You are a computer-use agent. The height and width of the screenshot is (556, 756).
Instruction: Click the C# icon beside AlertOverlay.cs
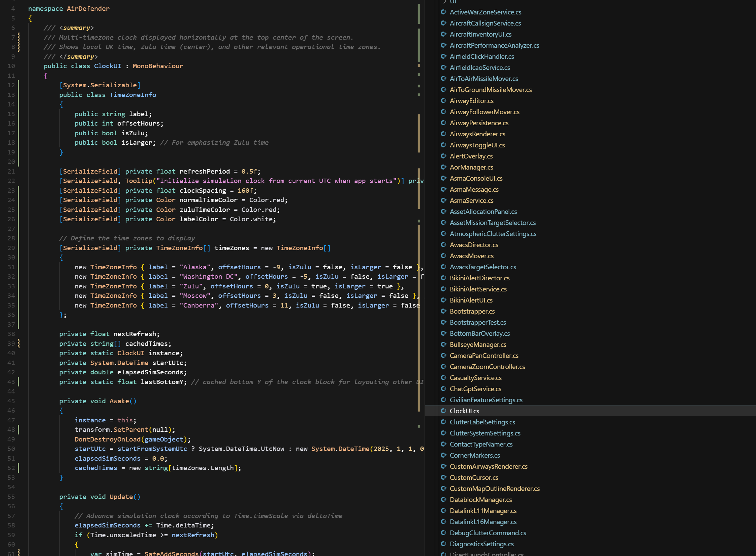point(444,156)
